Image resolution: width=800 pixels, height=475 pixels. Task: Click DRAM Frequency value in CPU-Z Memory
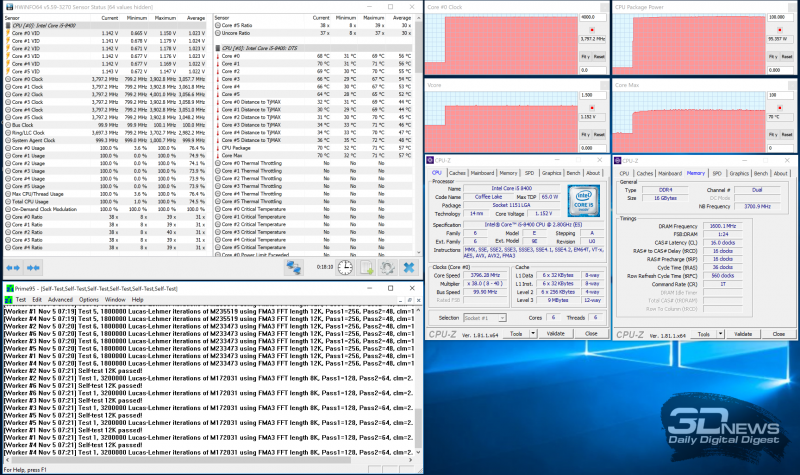pos(722,226)
